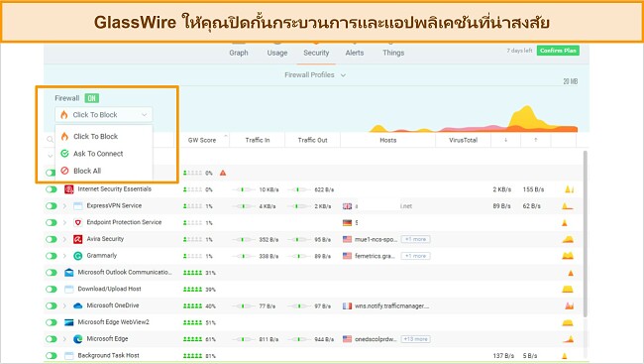The height and width of the screenshot is (364, 644).
Task: Open the Firewall Profiles dropdown
Action: [x=315, y=74]
